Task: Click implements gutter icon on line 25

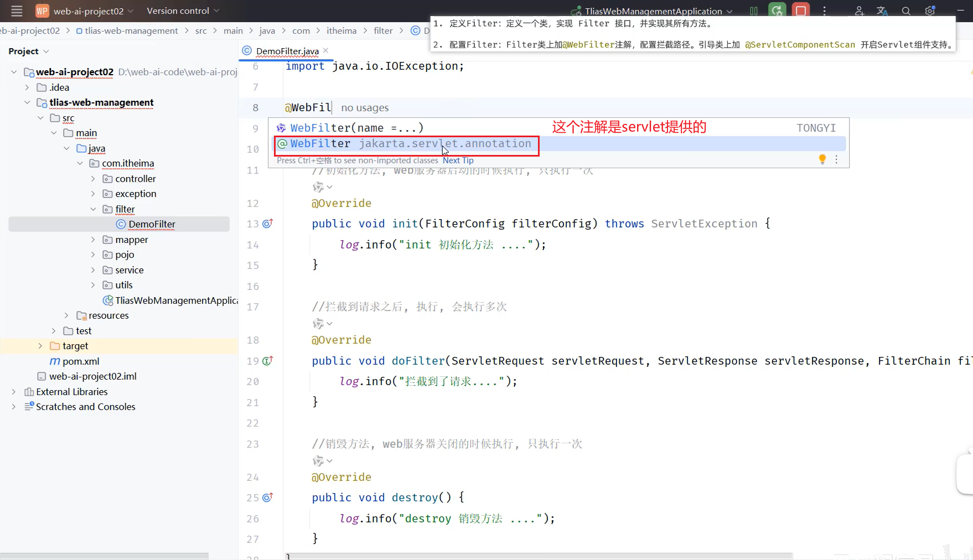Action: [267, 497]
